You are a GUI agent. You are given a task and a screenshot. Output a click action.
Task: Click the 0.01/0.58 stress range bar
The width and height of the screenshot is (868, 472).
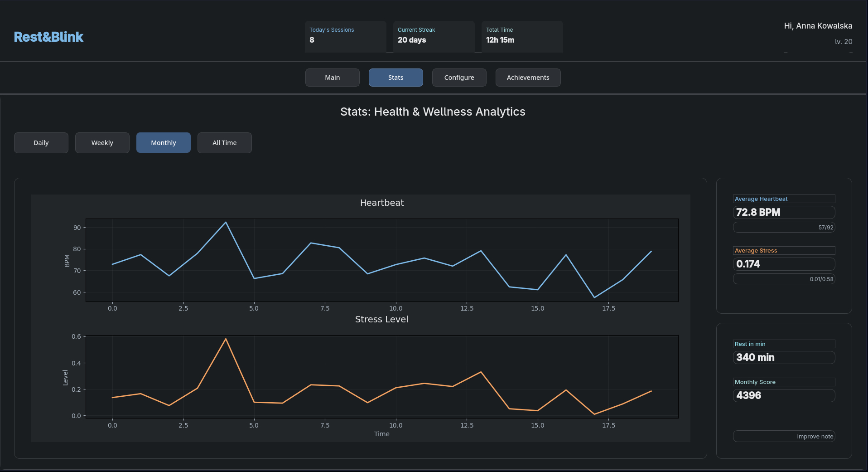[x=784, y=279]
